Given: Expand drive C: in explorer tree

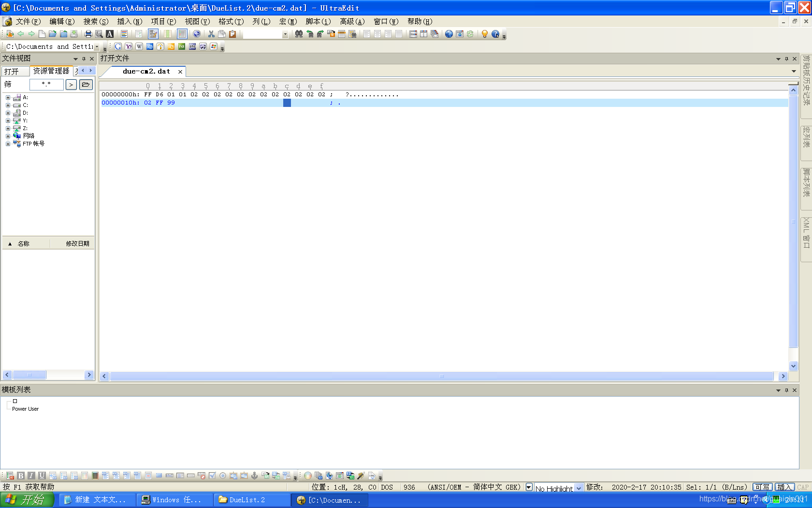Looking at the screenshot, I should (x=8, y=105).
